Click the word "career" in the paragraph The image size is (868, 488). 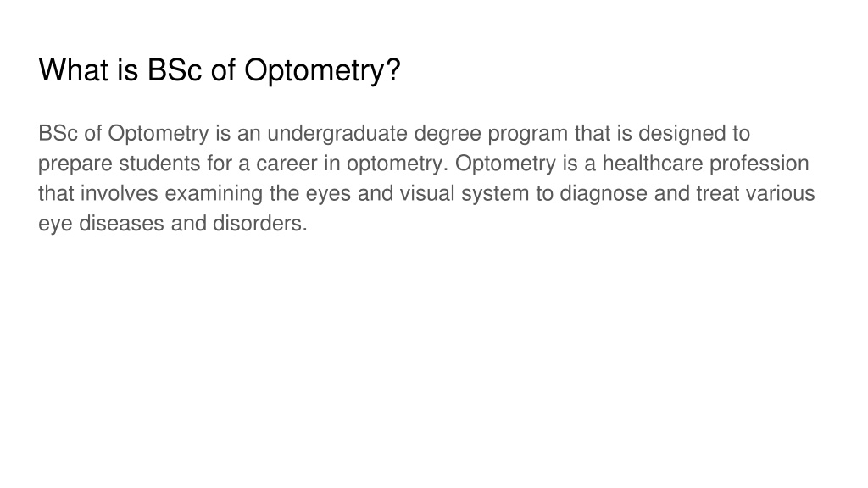287,164
